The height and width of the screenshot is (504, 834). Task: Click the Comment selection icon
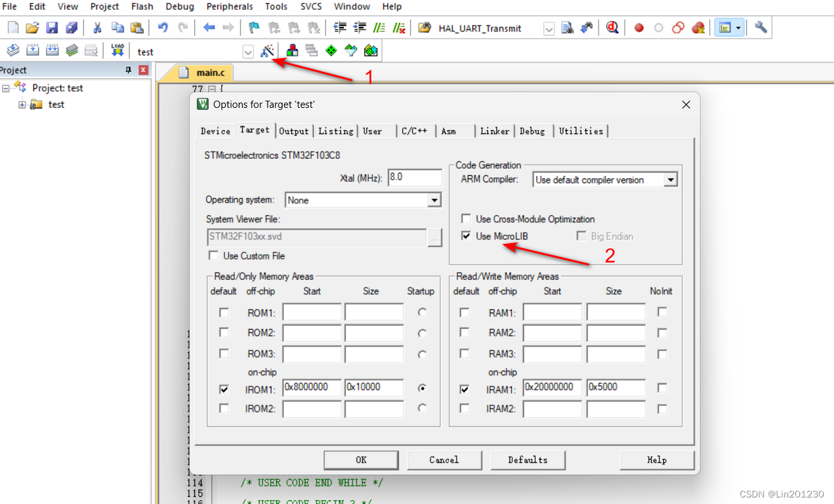(379, 27)
